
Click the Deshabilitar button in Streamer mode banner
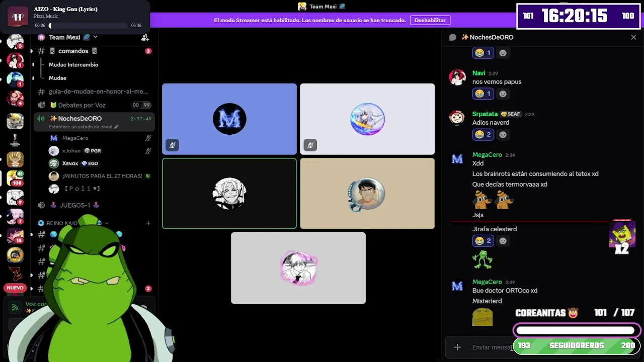[430, 20]
